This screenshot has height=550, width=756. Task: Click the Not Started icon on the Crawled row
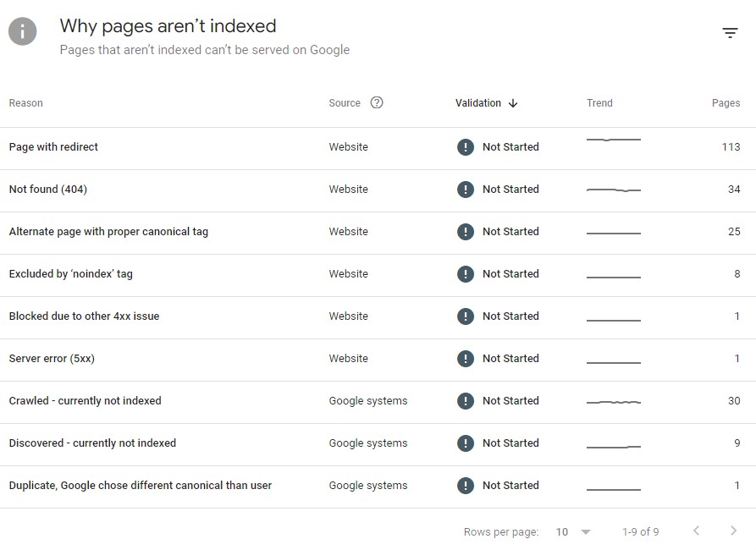click(465, 400)
